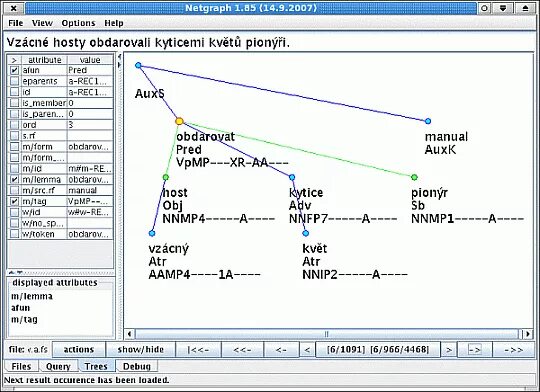Click the actions button

[79, 350]
